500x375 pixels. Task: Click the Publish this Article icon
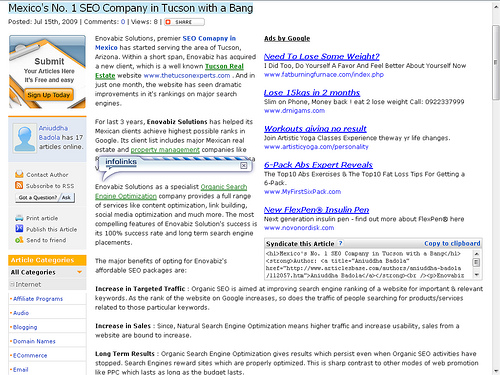coord(19,229)
